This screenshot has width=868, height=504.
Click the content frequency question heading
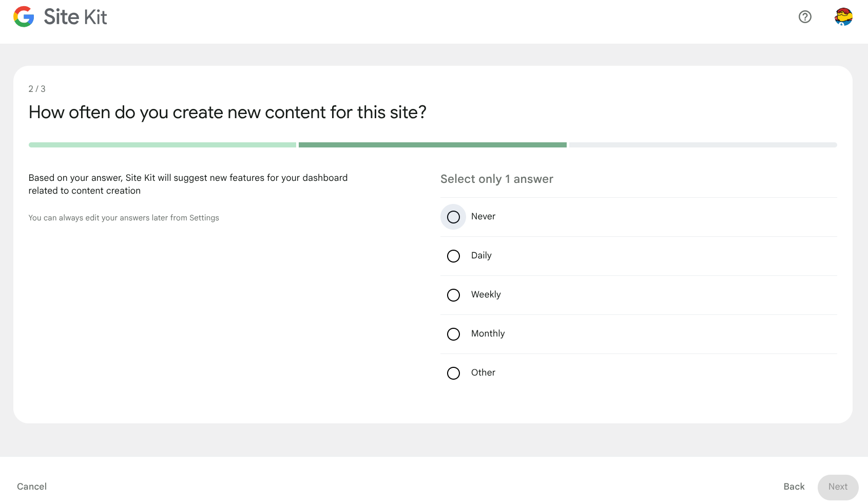click(227, 113)
